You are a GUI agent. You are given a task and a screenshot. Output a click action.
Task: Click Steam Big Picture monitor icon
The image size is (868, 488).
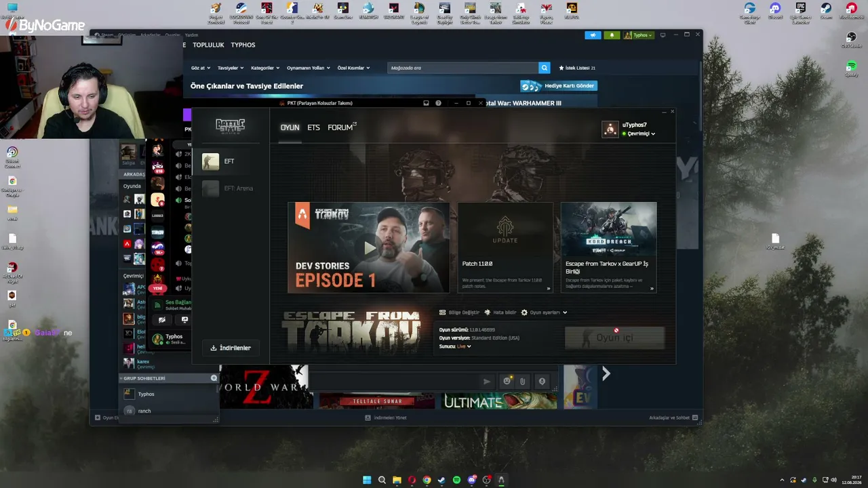(x=663, y=35)
